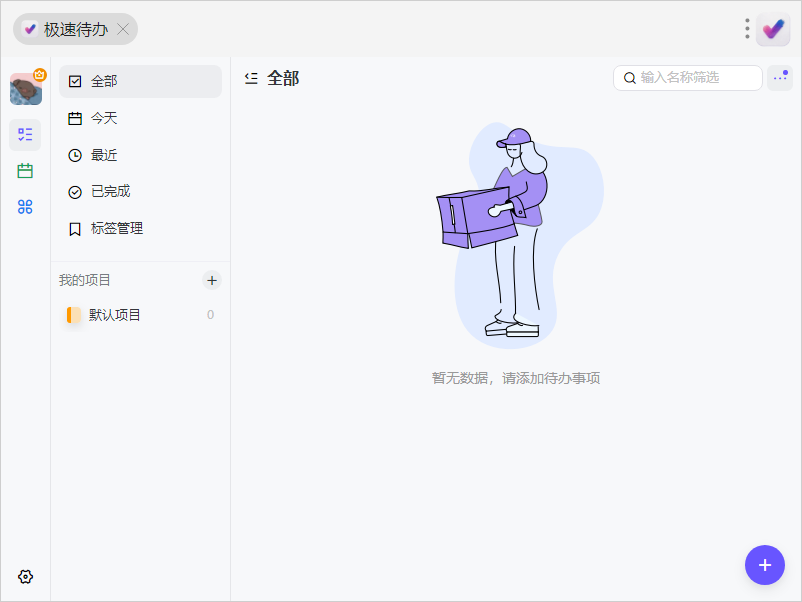
Task: Add a new project under 我的项目
Action: [212, 280]
